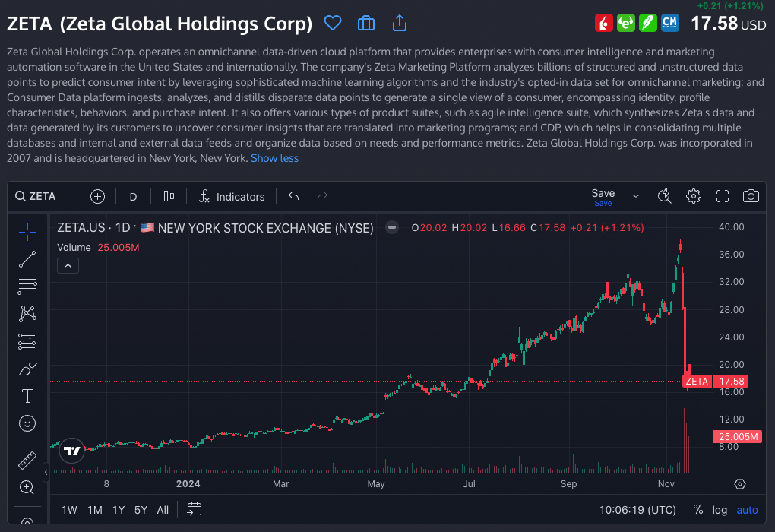
Task: Toggle auto scale mode
Action: (747, 510)
